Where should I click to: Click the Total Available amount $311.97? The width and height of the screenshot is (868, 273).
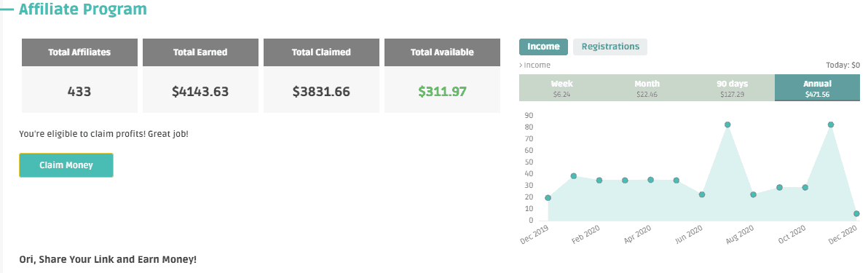(442, 92)
